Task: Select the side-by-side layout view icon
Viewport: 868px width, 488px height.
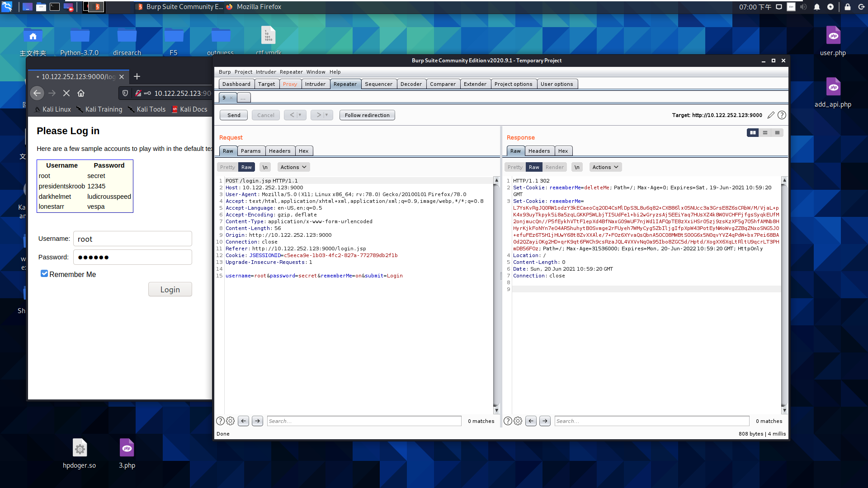Action: (753, 133)
